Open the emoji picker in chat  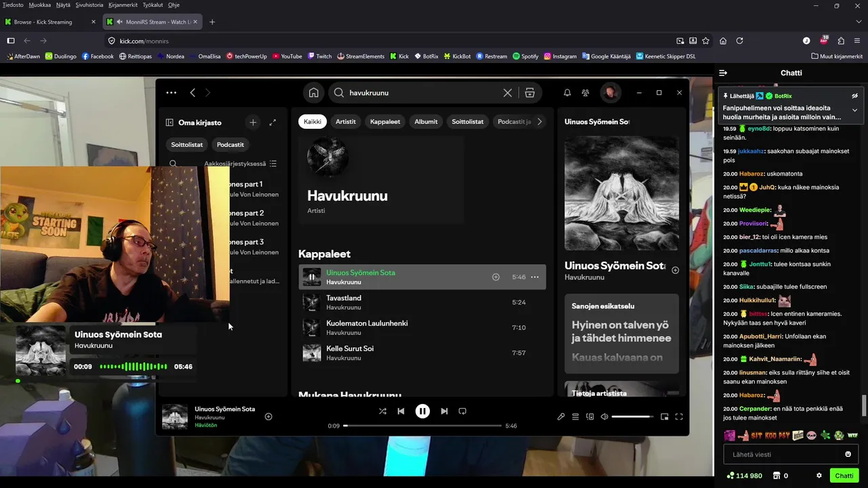coord(848,454)
